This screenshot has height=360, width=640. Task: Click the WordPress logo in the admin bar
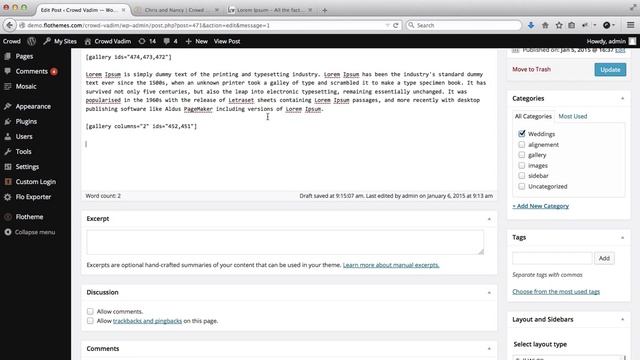coord(31,41)
